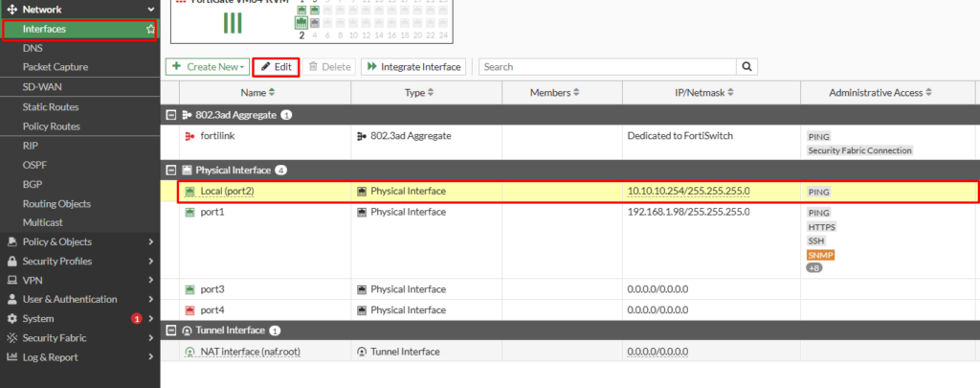Click the Security Fabric Connection tag

click(x=860, y=150)
